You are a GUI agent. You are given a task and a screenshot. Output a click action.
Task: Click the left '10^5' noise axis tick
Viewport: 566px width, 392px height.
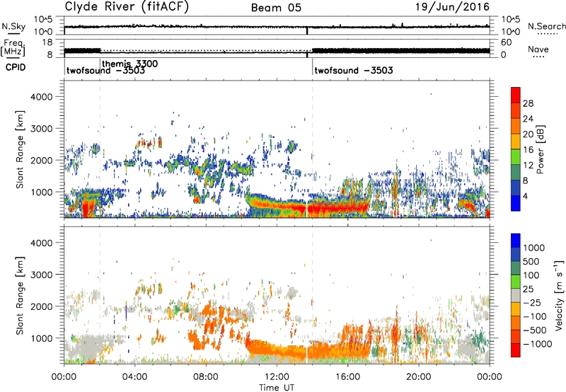click(43, 19)
